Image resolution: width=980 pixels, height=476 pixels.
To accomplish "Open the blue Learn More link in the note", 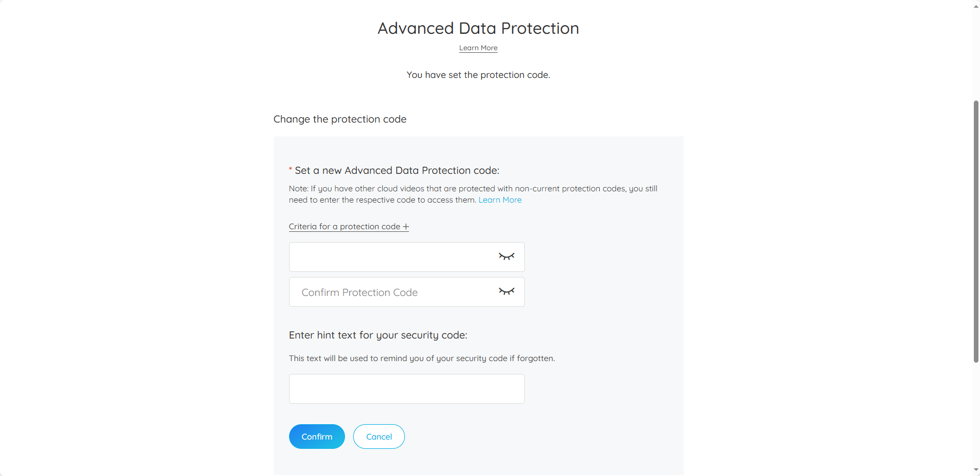I will pyautogui.click(x=500, y=200).
